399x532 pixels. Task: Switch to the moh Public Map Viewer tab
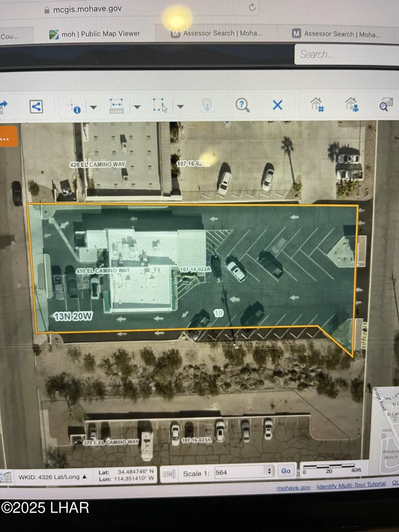[x=94, y=34]
